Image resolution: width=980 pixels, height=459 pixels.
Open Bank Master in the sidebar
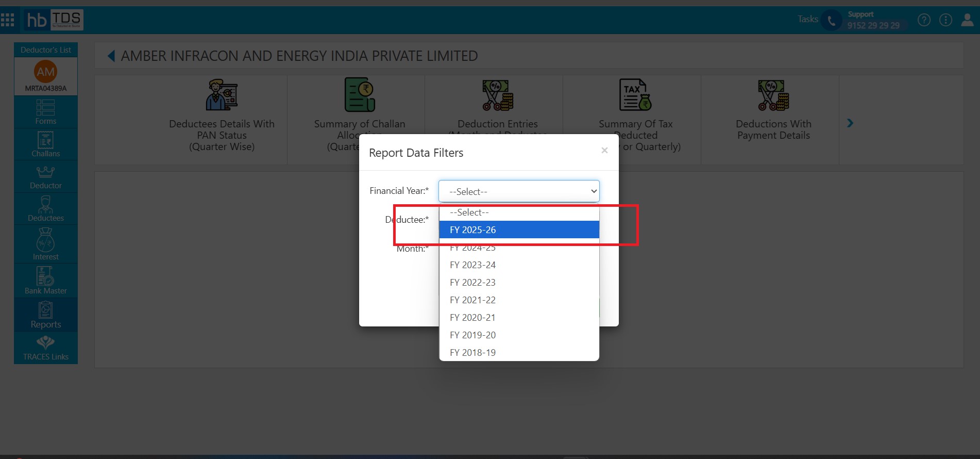[46, 280]
